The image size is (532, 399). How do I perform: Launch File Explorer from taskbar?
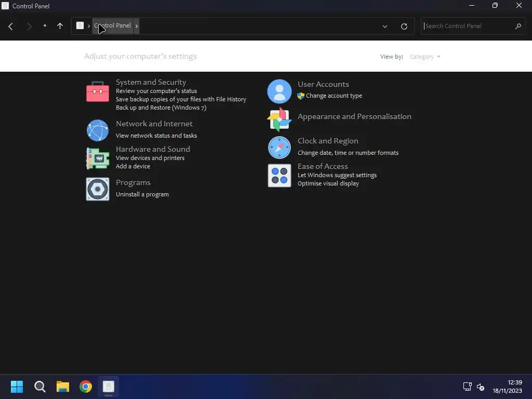tap(63, 387)
